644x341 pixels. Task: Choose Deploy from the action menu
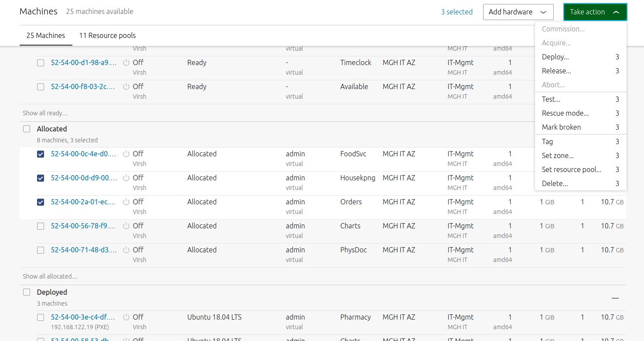pos(555,57)
